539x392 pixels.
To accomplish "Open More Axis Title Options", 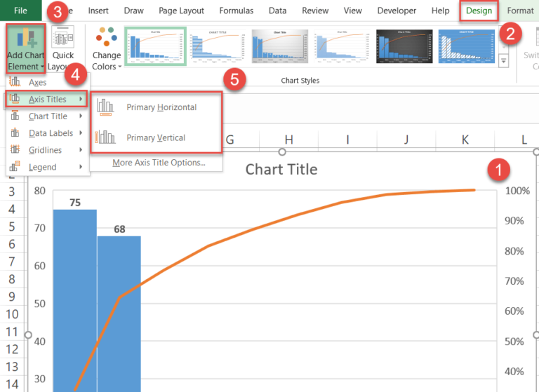I will pyautogui.click(x=159, y=163).
